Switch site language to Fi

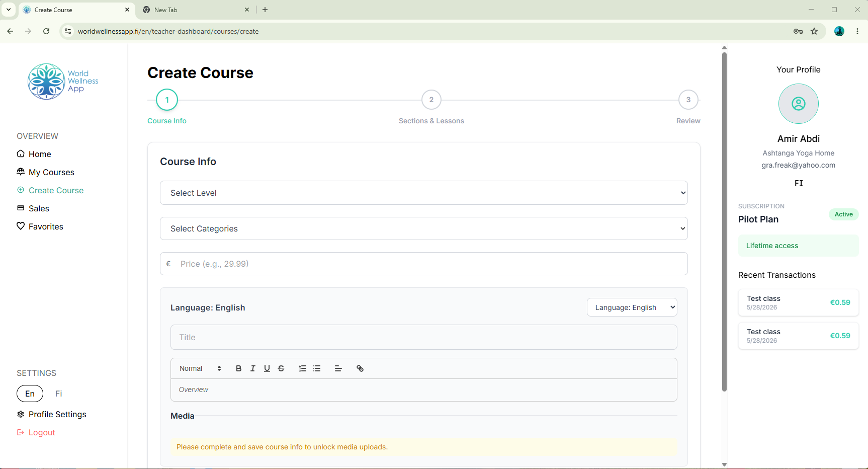click(x=59, y=394)
